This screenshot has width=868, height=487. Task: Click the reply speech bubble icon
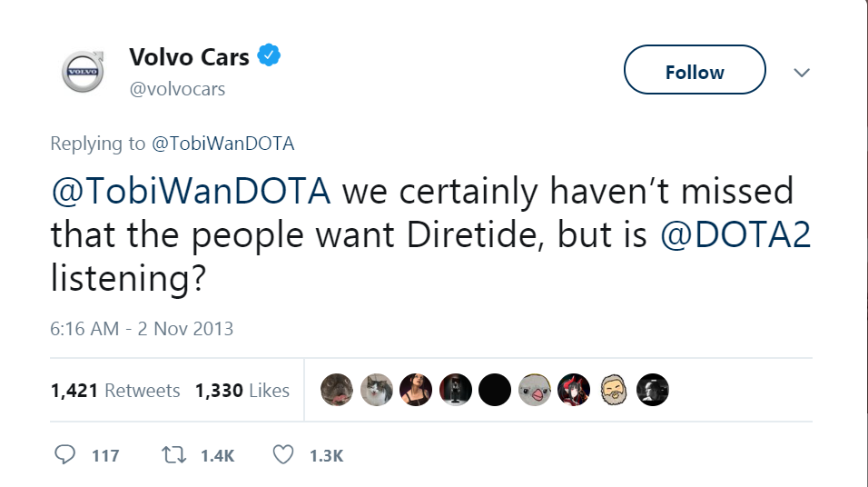(65, 454)
